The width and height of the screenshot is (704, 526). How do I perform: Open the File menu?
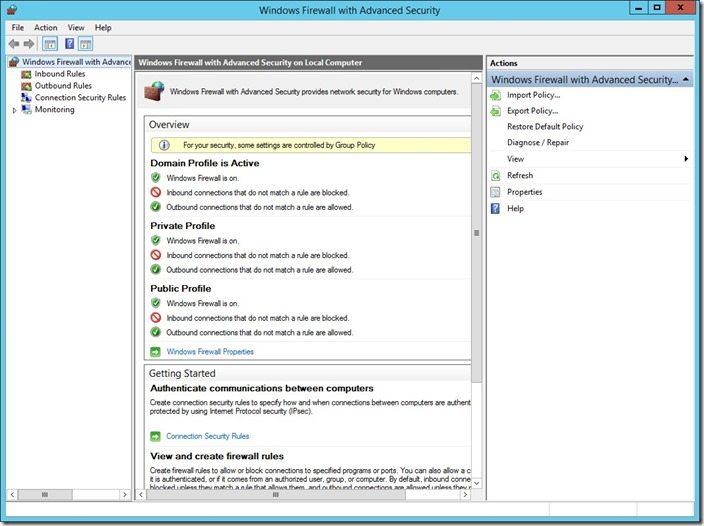coord(18,28)
